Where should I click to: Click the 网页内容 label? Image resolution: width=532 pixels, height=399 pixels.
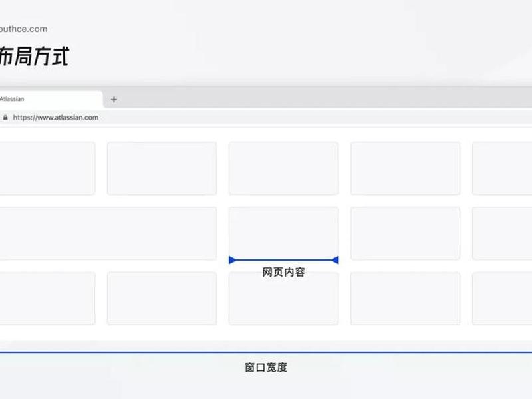(x=284, y=272)
